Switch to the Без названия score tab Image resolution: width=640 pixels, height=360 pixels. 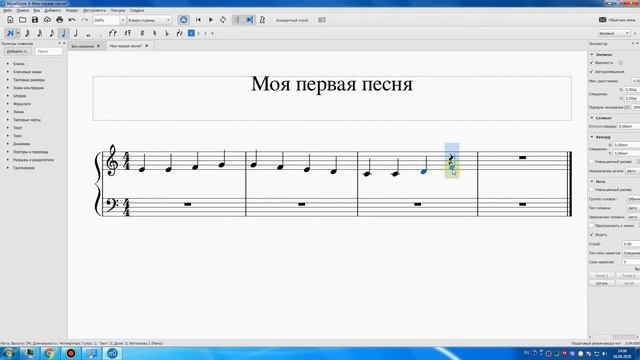[82, 46]
